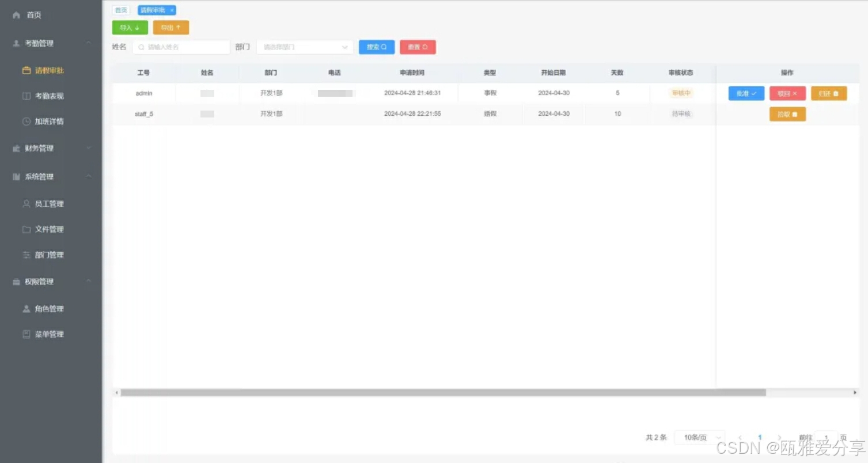Open the 10条/页 page size dropdown
The height and width of the screenshot is (463, 868).
tap(698, 437)
